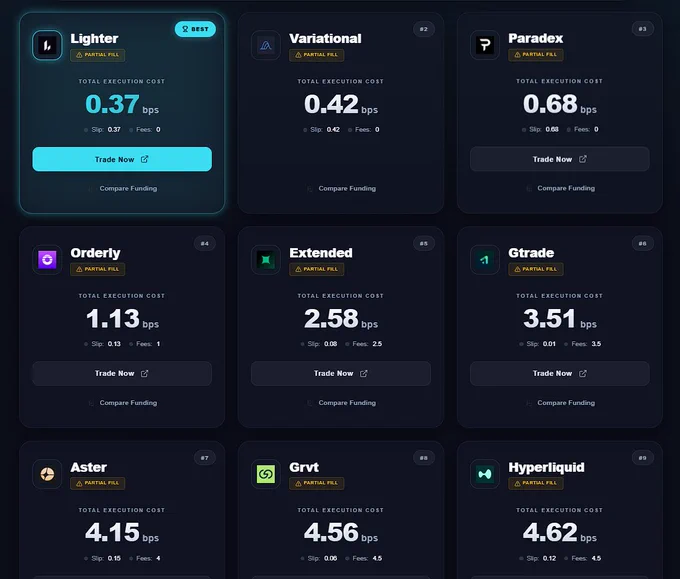Open Compare Funding for Paradex

561,188
